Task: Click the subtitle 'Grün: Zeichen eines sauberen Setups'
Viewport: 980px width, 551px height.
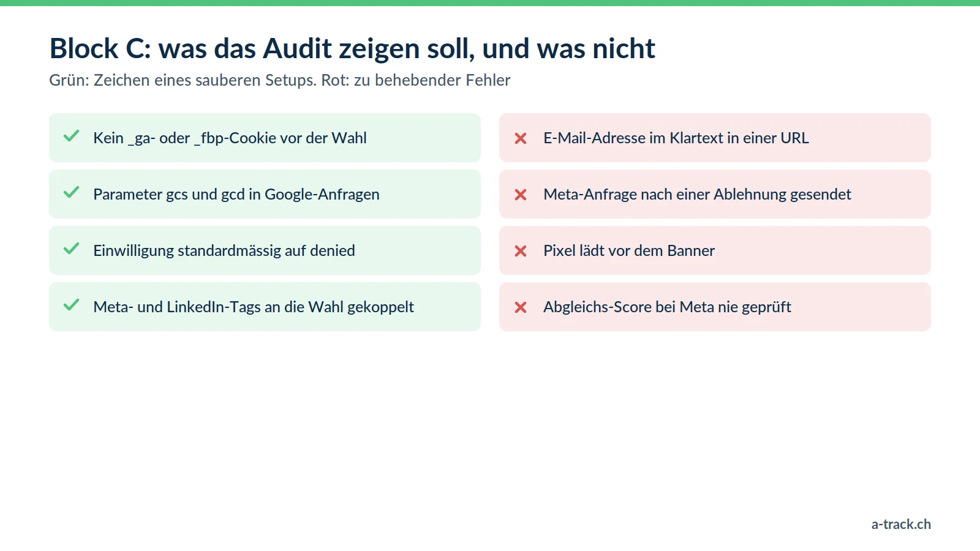Action: [183, 80]
